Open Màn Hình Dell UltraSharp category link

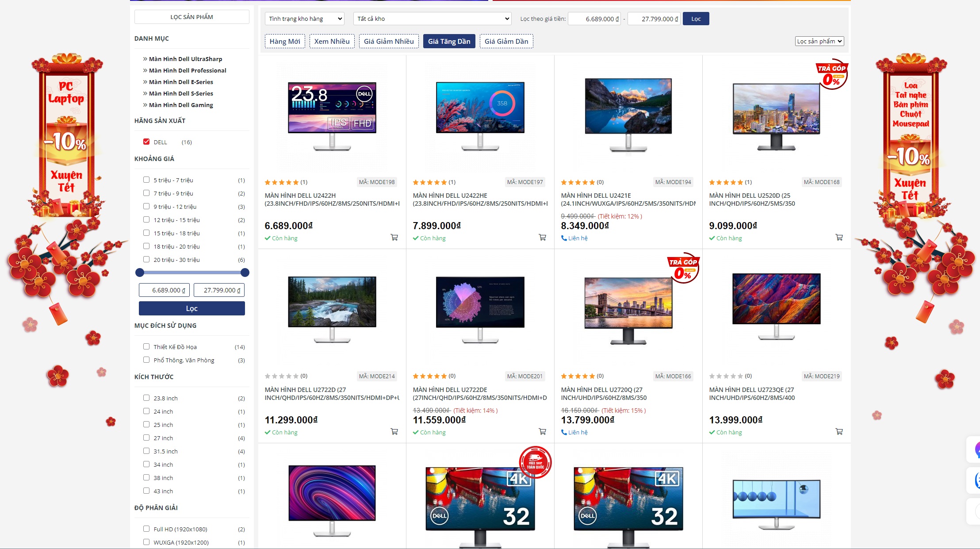click(x=185, y=59)
